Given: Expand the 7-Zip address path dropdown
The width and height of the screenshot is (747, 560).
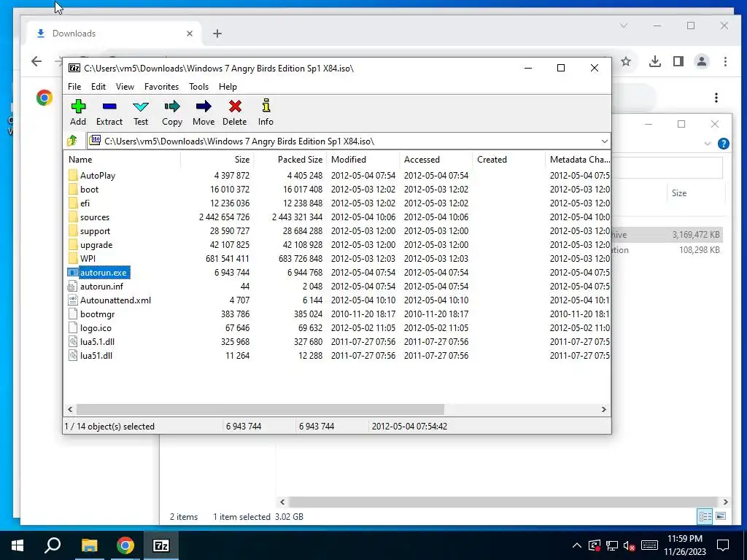Looking at the screenshot, I should 604,141.
